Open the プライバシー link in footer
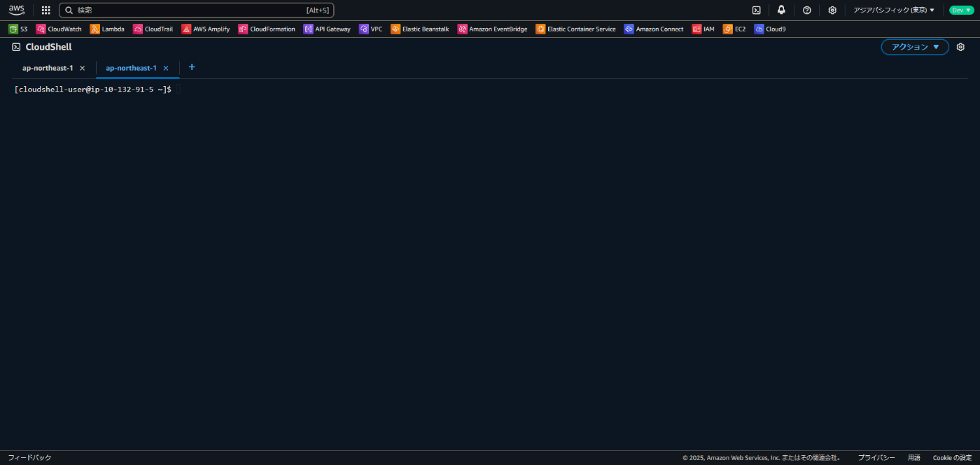The width and height of the screenshot is (980, 465). pos(876,458)
